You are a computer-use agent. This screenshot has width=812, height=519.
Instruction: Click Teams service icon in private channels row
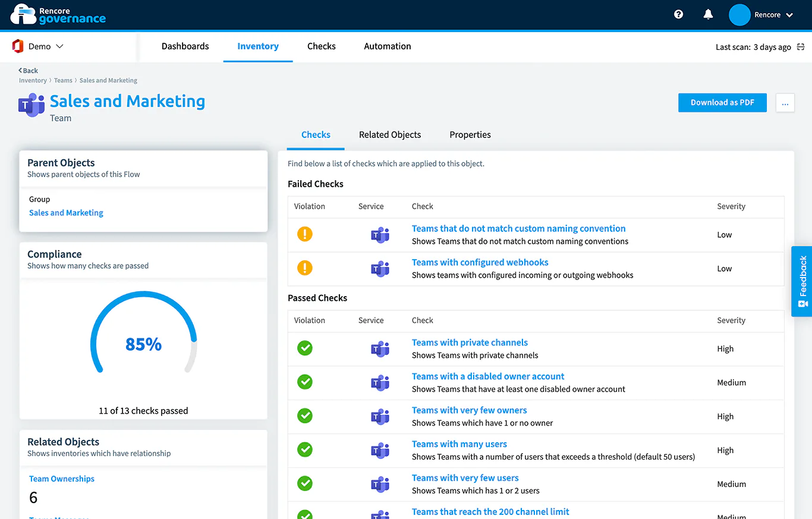coord(380,349)
